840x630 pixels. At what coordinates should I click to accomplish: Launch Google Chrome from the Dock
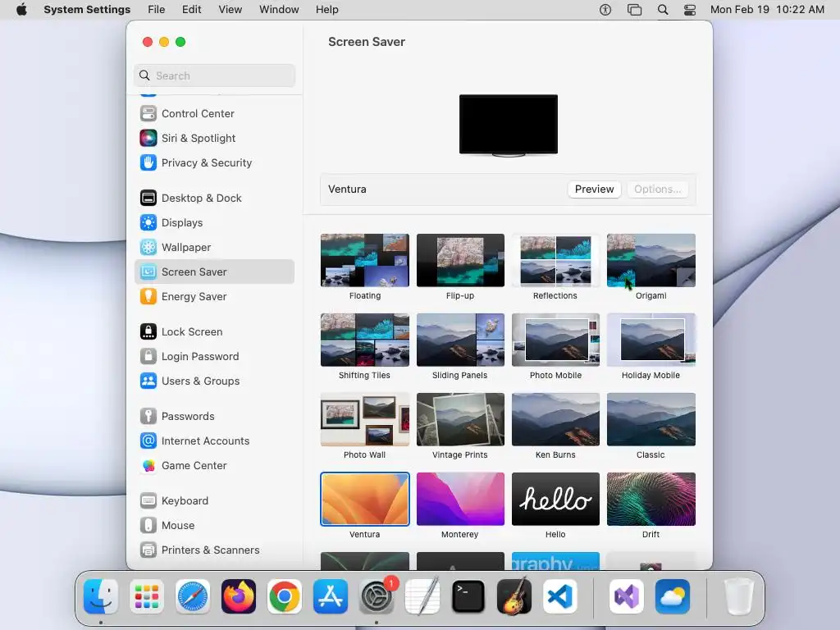[x=285, y=597]
